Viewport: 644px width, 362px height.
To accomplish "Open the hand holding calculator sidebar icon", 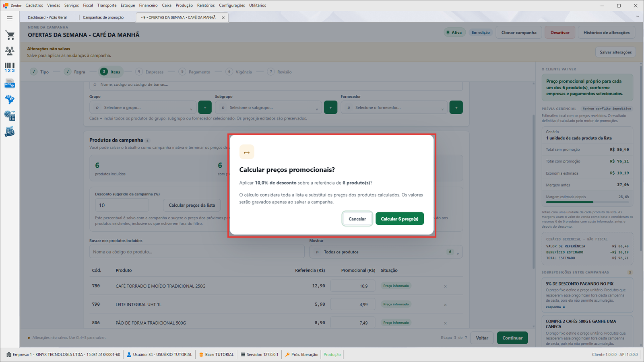I will tap(10, 132).
